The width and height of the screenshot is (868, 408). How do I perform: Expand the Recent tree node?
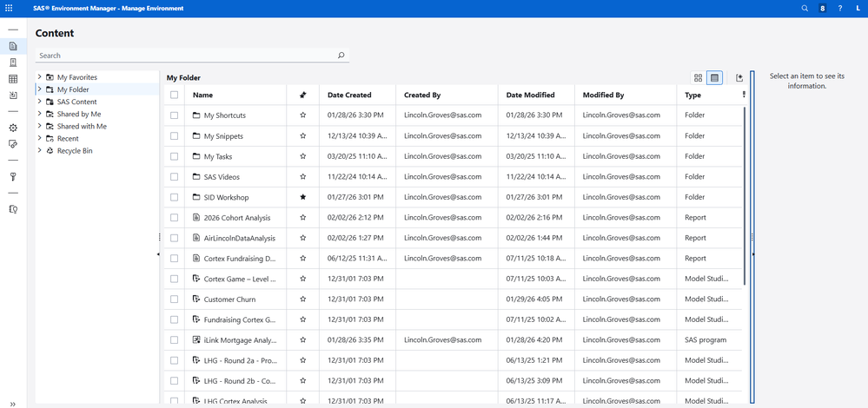40,138
